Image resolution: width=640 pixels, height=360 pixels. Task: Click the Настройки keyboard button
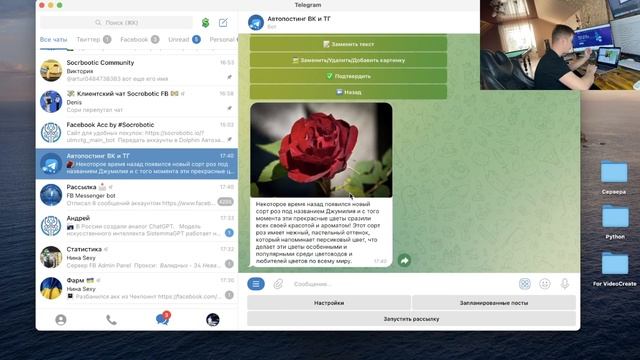pyautogui.click(x=329, y=303)
